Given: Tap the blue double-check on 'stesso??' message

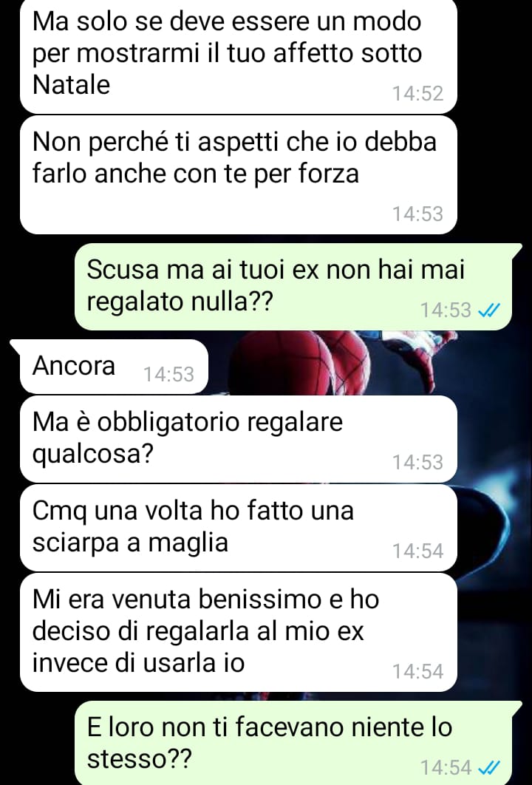Looking at the screenshot, I should click(489, 767).
